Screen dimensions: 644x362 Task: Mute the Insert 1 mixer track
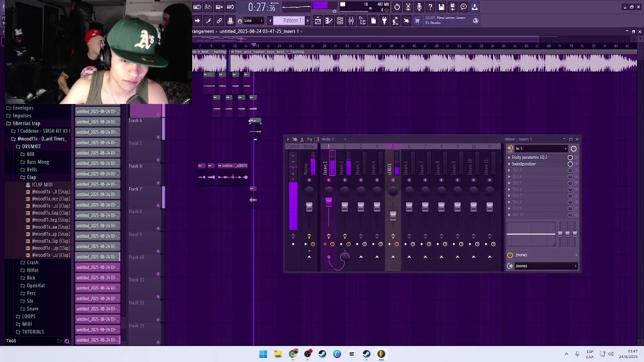[329, 180]
